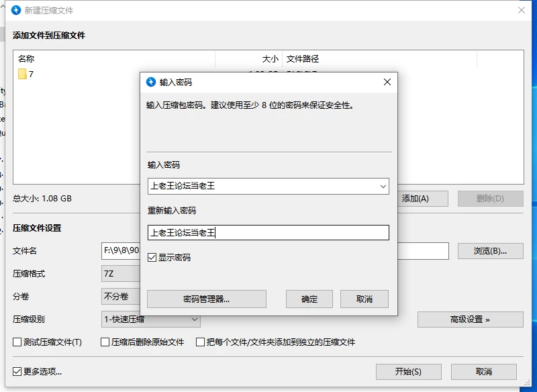537x392 pixels.
Task: Click the 名称 column header
Action: (x=114, y=59)
